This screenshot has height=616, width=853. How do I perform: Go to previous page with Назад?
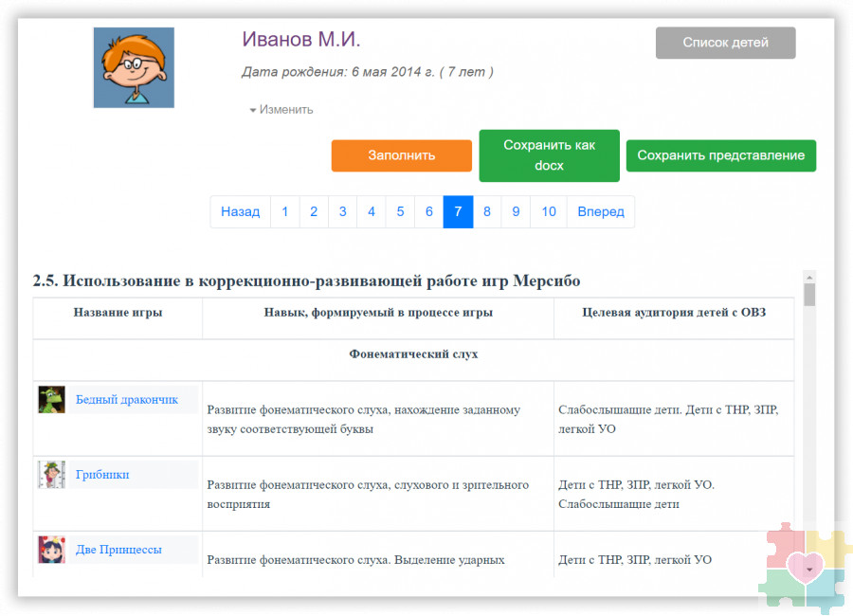tap(241, 211)
